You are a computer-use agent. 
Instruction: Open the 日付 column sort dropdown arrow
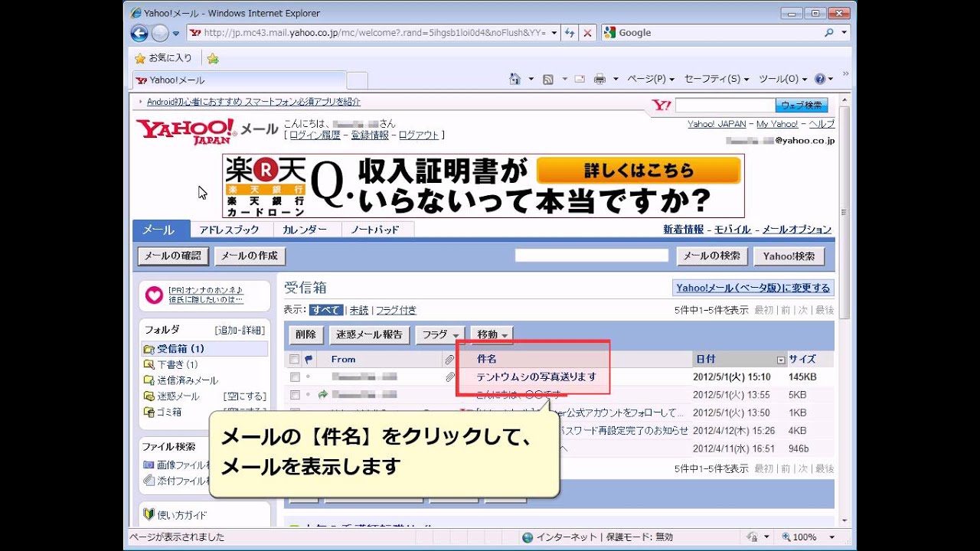pos(781,360)
